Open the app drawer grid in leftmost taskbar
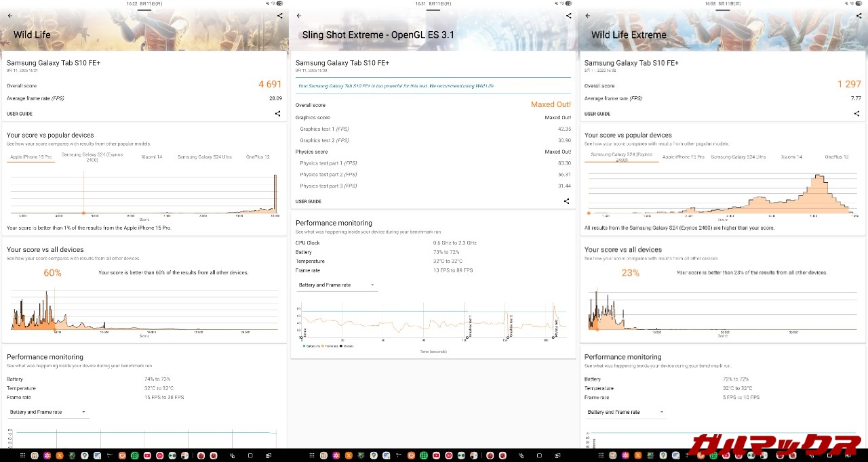The height and width of the screenshot is (462, 868). [22, 455]
